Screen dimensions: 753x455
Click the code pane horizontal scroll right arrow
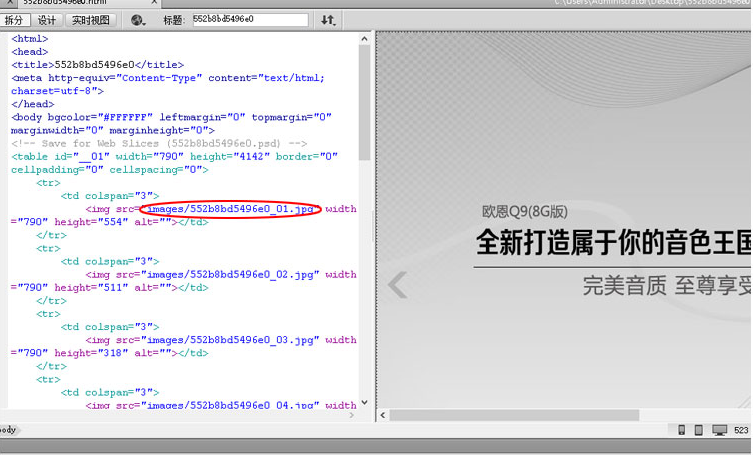click(x=352, y=415)
